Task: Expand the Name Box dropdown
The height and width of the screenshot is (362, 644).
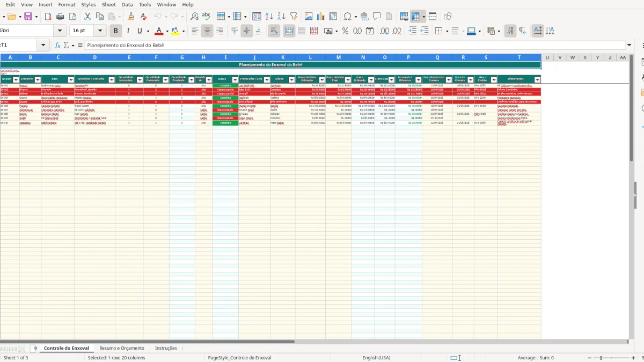Action: pos(43,46)
